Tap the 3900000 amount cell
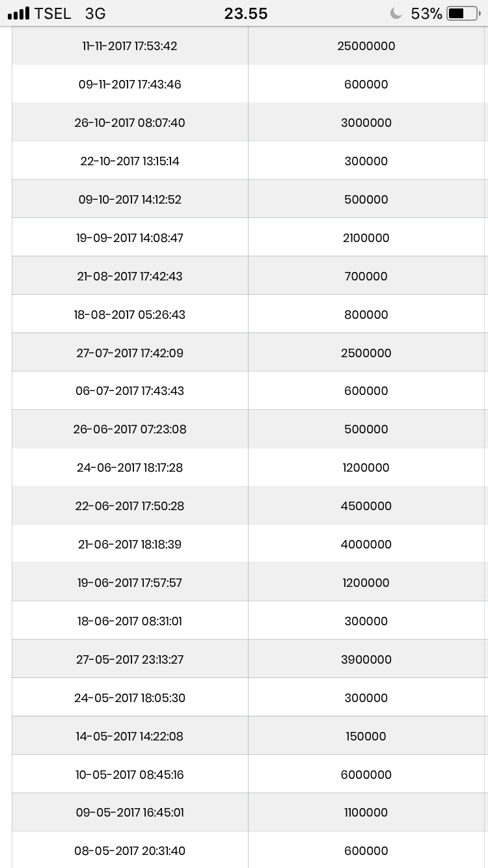 [x=366, y=660]
